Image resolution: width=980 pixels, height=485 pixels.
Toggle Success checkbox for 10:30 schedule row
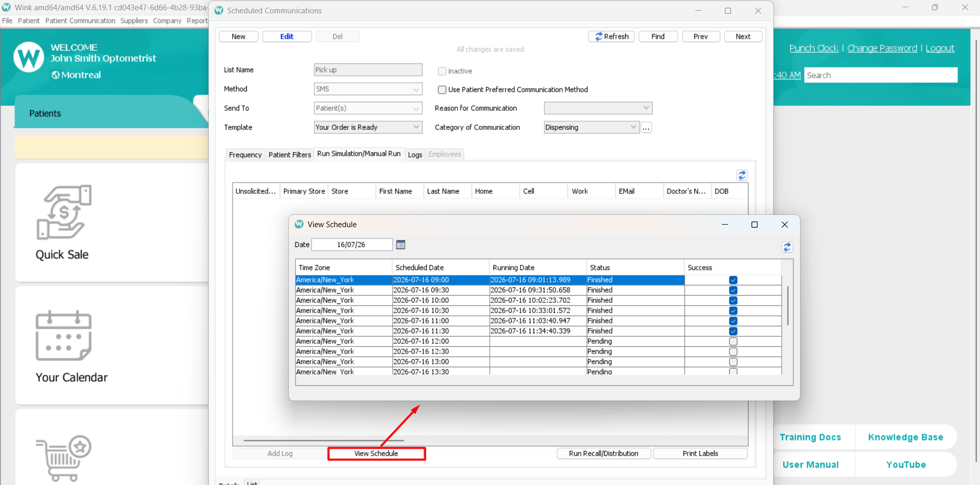(733, 311)
